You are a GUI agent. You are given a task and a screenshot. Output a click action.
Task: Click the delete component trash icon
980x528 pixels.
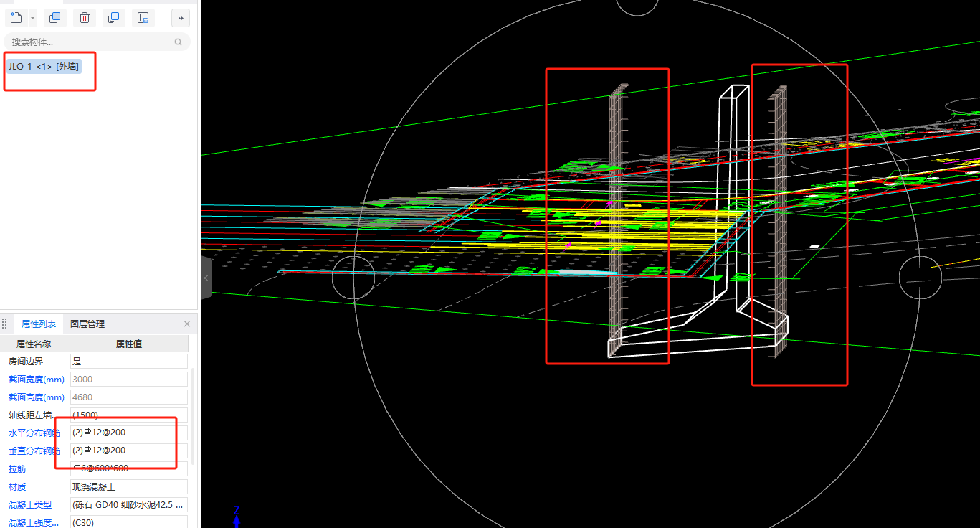[x=85, y=18]
